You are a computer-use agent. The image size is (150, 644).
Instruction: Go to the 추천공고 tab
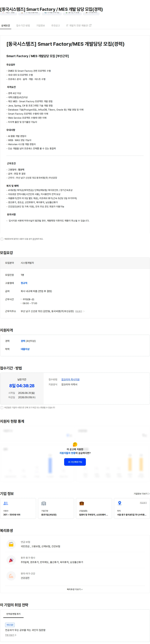point(55,26)
